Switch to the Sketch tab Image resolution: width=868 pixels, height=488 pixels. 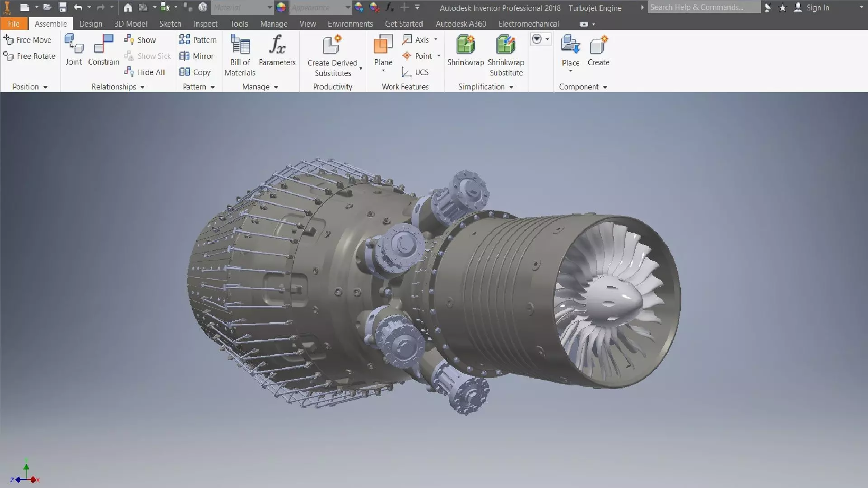click(170, 24)
